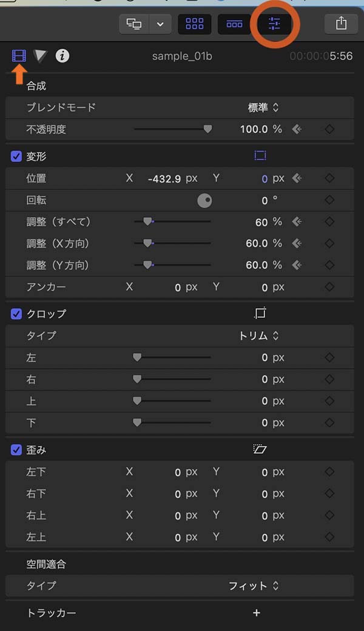Image resolution: width=364 pixels, height=631 pixels.
Task: Add keyframe diamond for 不透明度 opacity
Action: coord(329,129)
